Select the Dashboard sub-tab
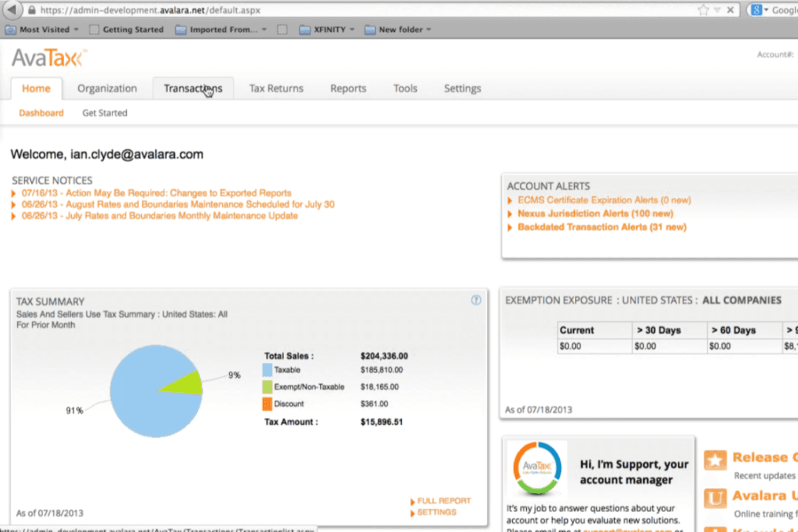This screenshot has width=798, height=532. 42,113
